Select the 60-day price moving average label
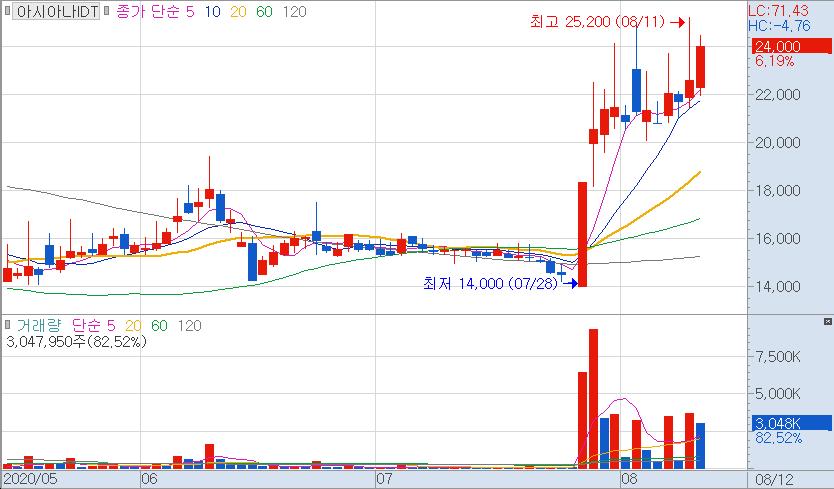 tap(264, 12)
